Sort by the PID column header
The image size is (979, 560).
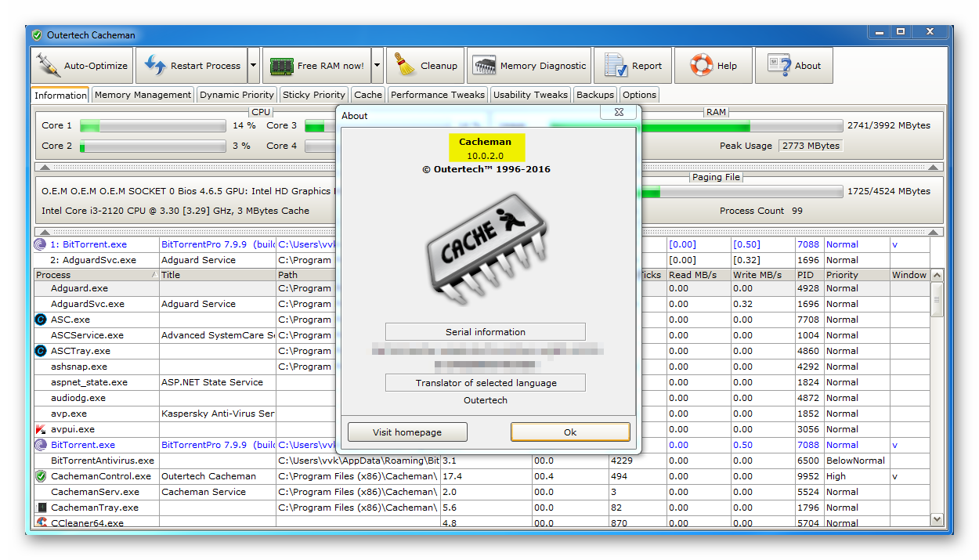click(x=809, y=275)
